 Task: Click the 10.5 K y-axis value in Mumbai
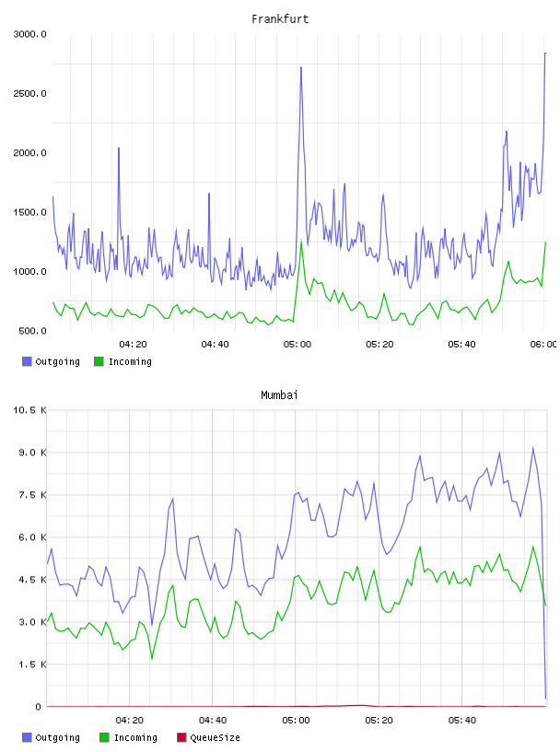click(29, 410)
